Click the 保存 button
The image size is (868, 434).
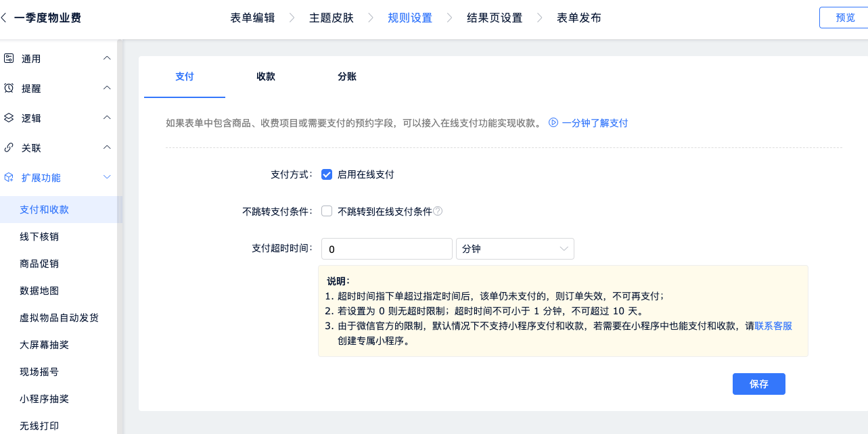tap(758, 384)
